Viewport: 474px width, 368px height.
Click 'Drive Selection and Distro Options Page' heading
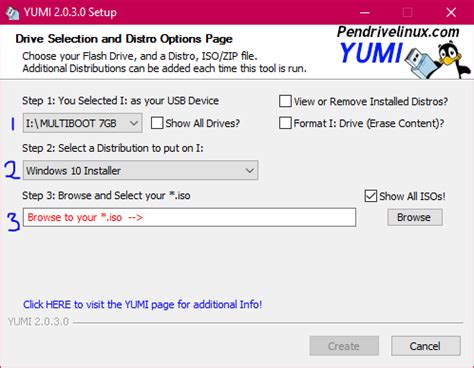click(124, 39)
